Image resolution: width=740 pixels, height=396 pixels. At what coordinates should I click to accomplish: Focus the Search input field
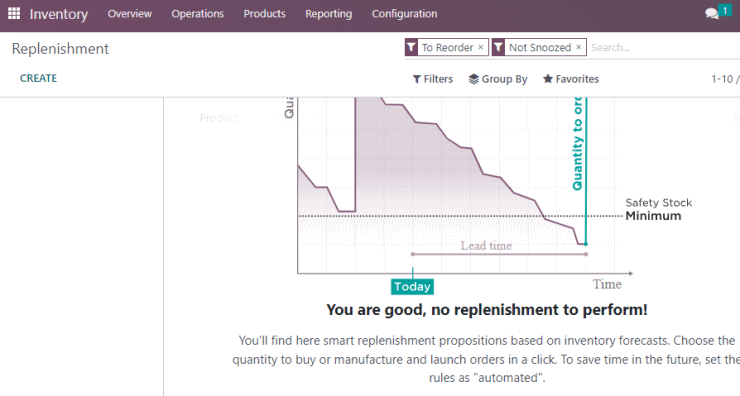[664, 48]
